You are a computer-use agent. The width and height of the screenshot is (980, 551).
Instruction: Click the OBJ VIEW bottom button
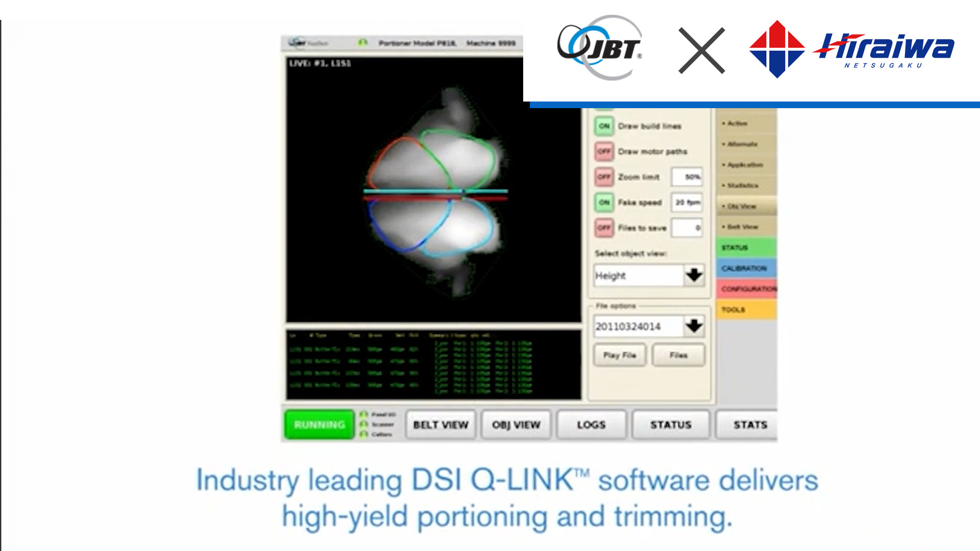point(516,424)
